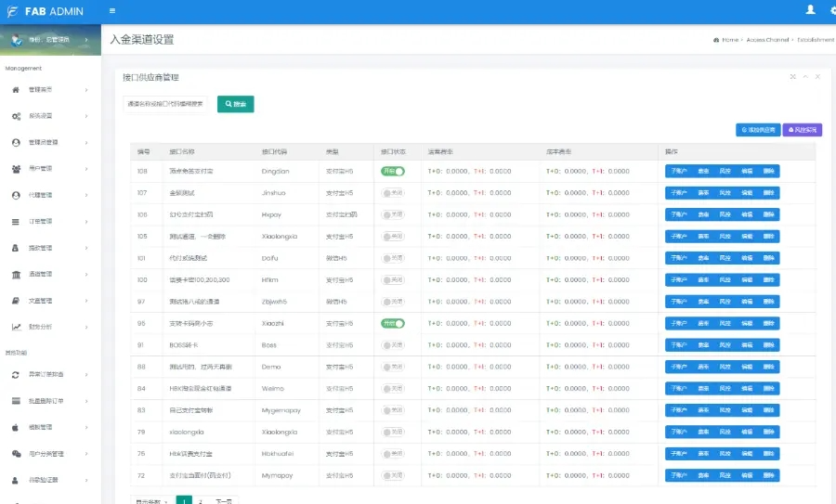Click the WeChat bubble icon in sidebar
Viewport: 836px width, 504px height.
click(x=16, y=454)
